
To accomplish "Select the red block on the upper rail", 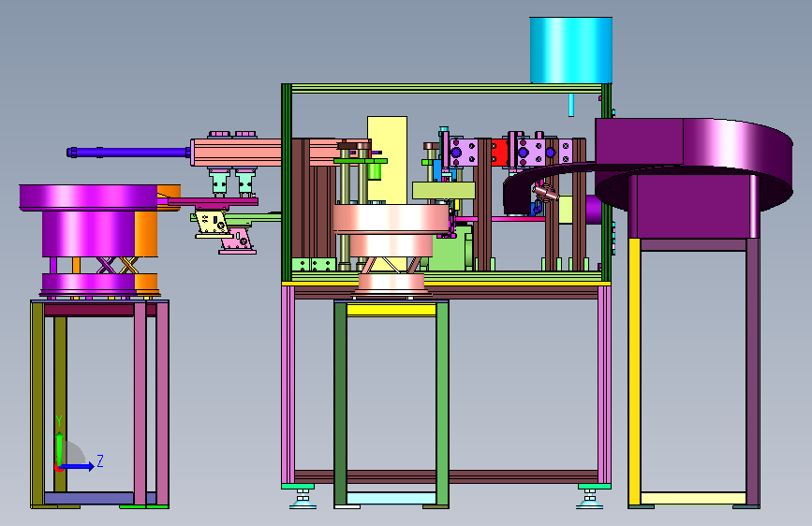I will (x=500, y=153).
